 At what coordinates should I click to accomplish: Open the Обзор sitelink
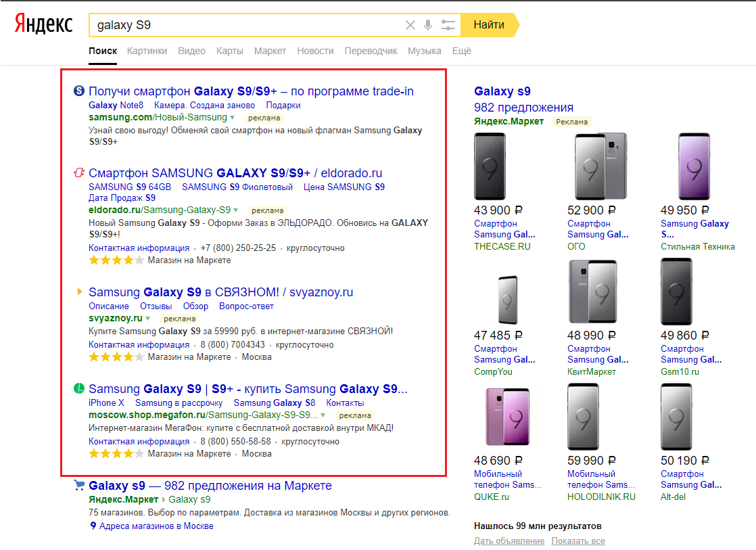pyautogui.click(x=195, y=306)
